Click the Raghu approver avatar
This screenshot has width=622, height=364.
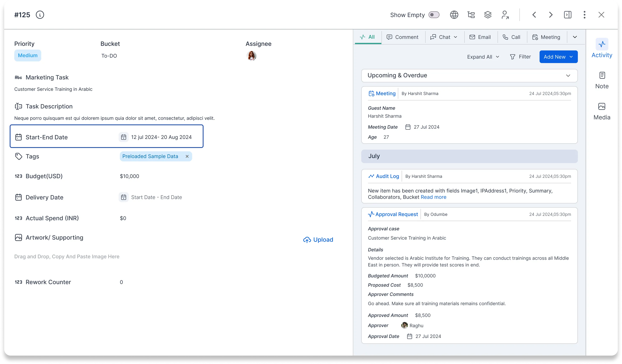[x=404, y=325]
